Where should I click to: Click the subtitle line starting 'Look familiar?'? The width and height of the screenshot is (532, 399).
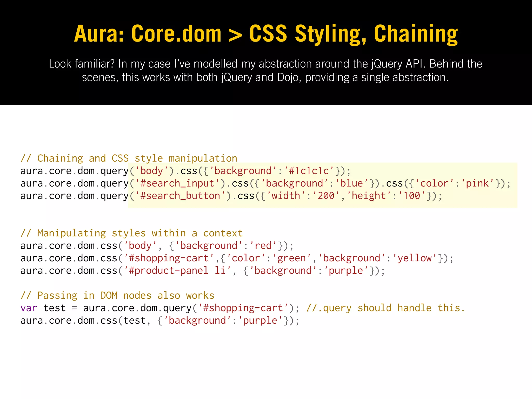tap(265, 64)
